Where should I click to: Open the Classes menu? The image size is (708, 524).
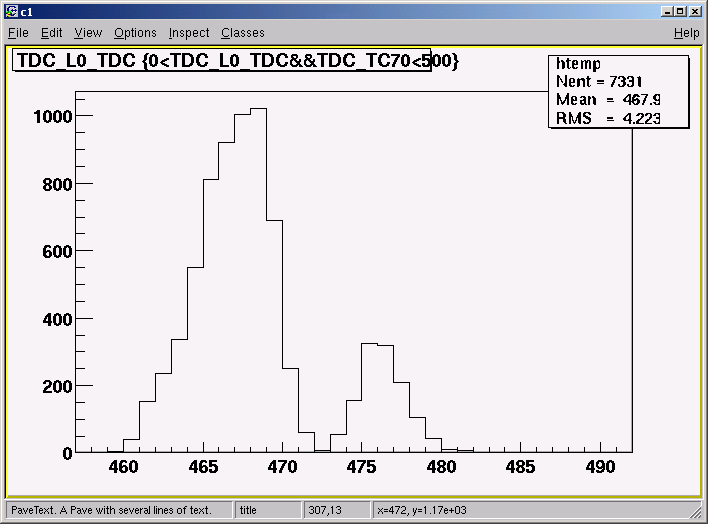point(242,33)
